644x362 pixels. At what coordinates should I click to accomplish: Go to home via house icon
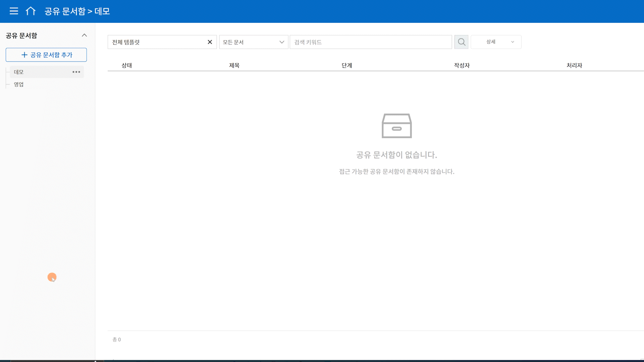[31, 11]
